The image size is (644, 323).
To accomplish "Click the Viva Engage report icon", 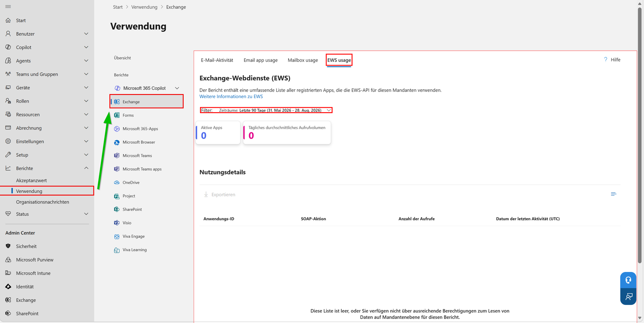I will [117, 237].
